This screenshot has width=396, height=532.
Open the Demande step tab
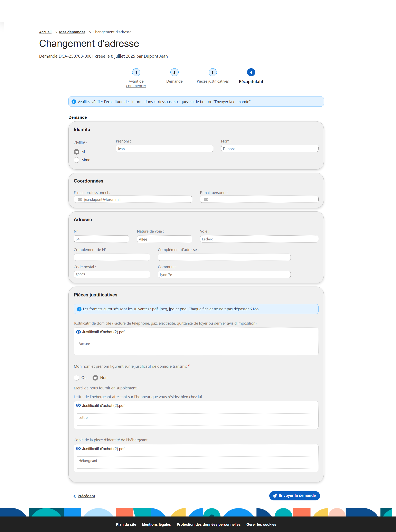pyautogui.click(x=174, y=81)
